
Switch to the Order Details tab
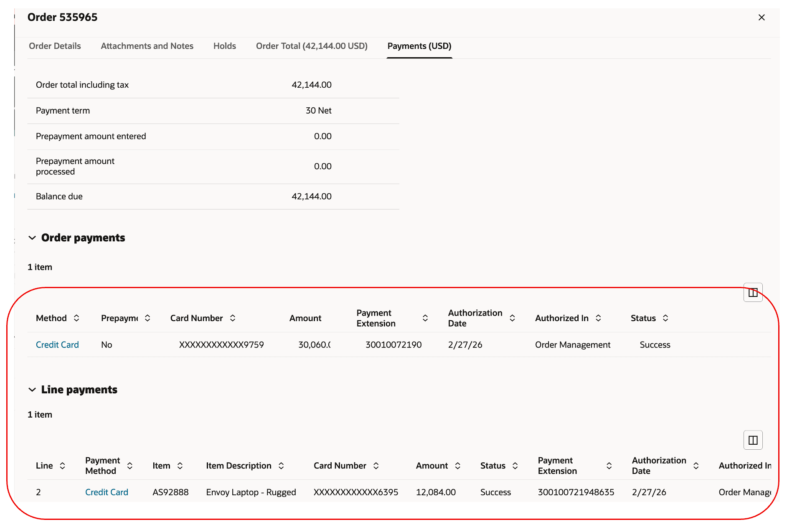pyautogui.click(x=55, y=46)
